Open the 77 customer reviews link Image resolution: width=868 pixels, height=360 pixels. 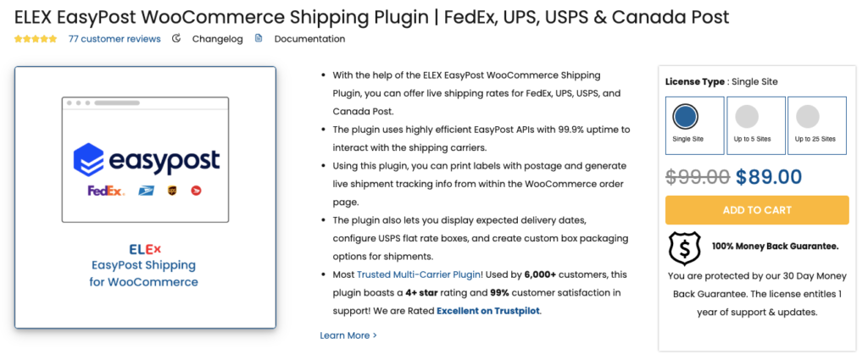[114, 39]
